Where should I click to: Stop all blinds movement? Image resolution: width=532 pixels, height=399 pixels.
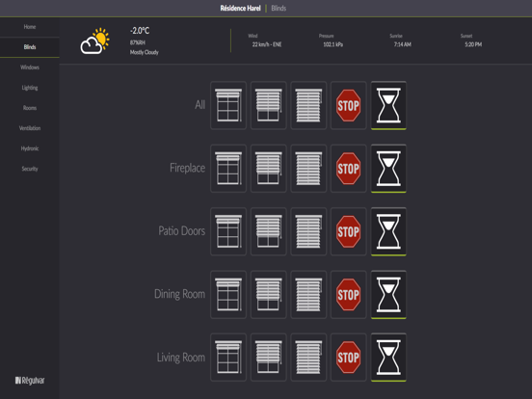point(349,105)
